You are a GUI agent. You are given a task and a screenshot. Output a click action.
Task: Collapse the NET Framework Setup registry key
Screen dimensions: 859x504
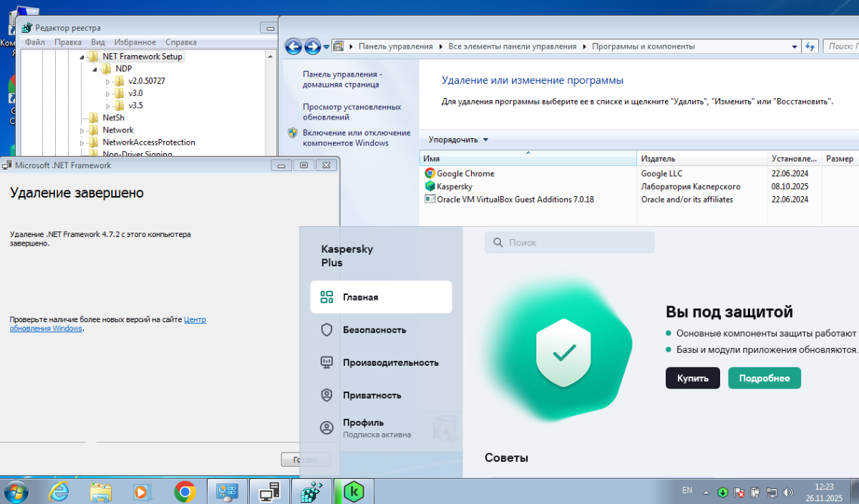[x=82, y=57]
